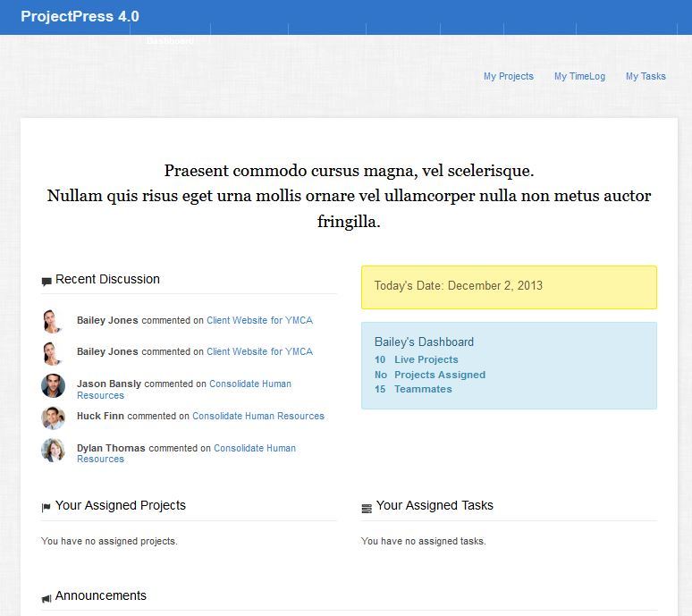The width and height of the screenshot is (692, 616).
Task: Click the Announcements heading
Action: point(101,595)
